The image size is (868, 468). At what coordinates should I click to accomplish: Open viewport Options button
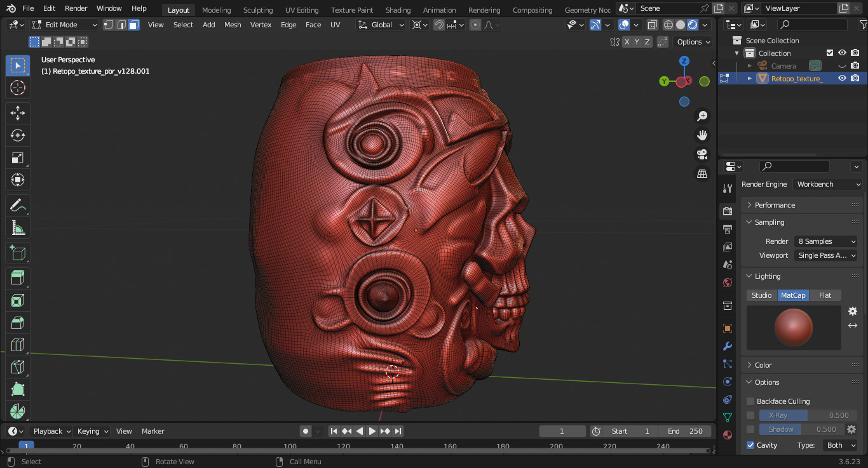pyautogui.click(x=693, y=42)
